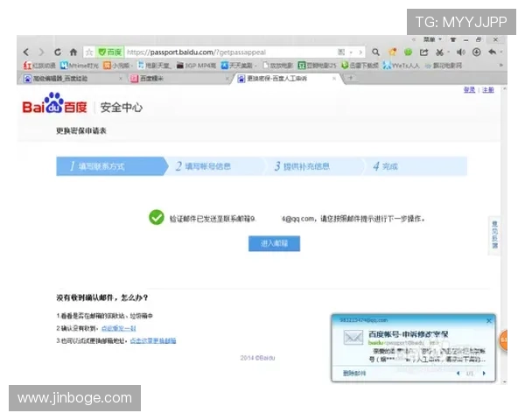Switch to the 百度糯米 tab
Viewport: 525px width, 420px height.
[x=178, y=79]
